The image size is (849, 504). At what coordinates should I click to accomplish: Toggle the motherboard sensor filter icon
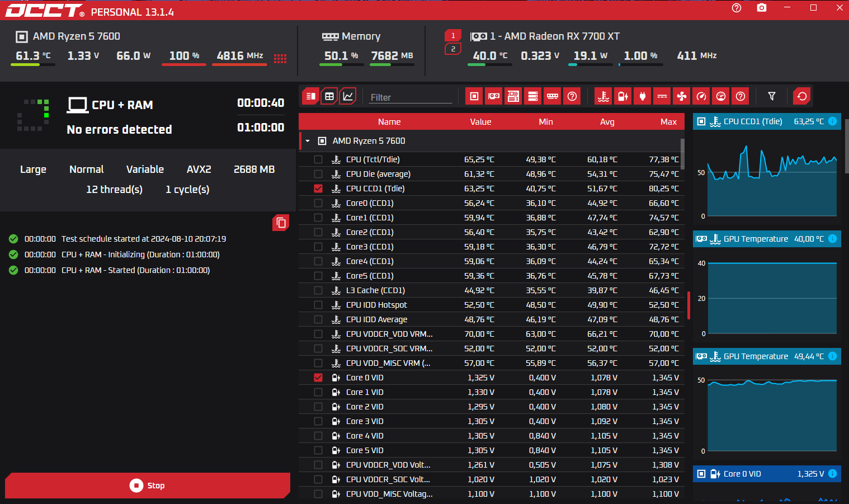tap(513, 96)
